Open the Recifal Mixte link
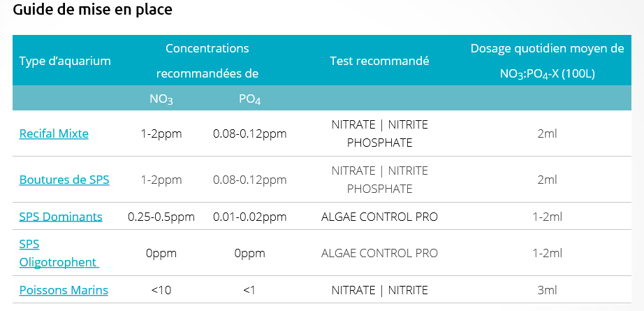 (x=54, y=133)
